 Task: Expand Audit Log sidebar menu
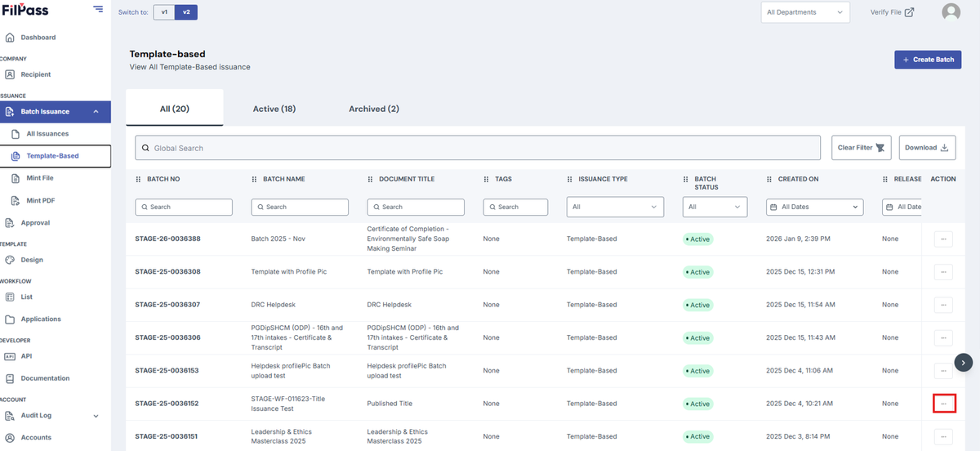pos(96,416)
